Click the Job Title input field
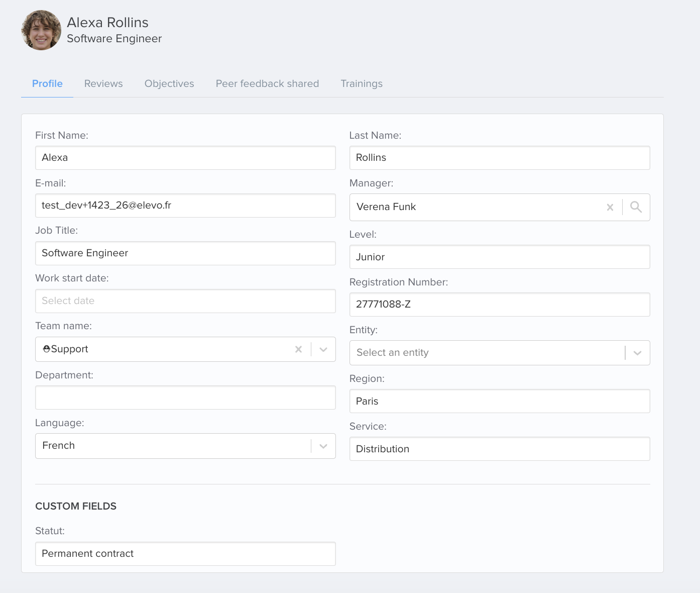 (x=185, y=253)
